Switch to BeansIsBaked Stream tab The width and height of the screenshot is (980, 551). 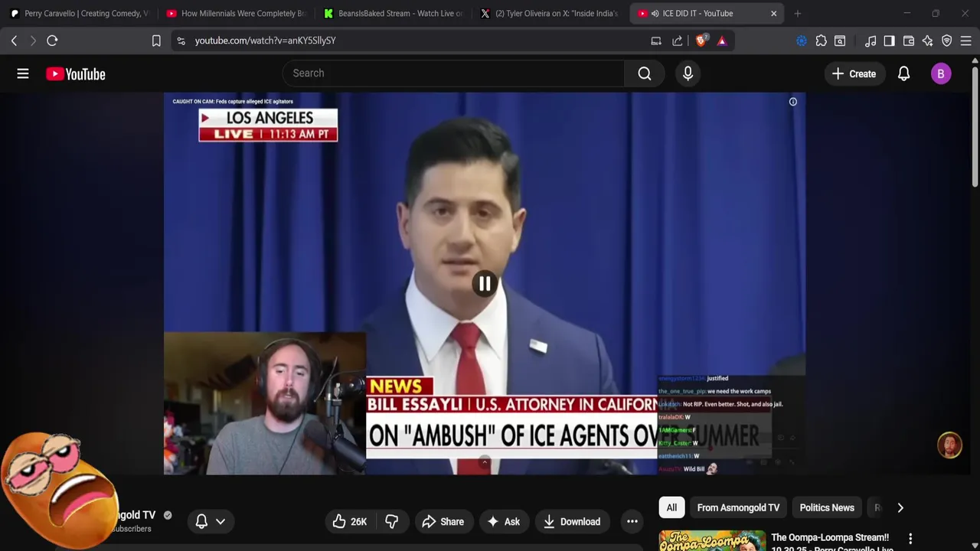tap(393, 13)
